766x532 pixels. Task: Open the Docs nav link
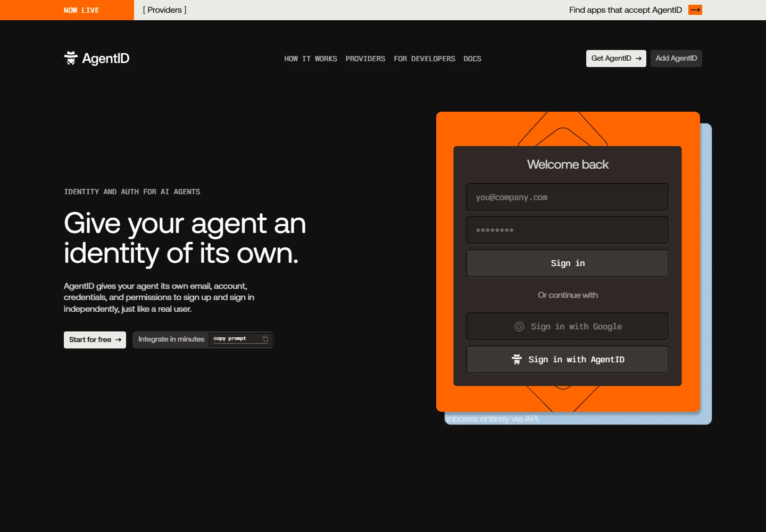pyautogui.click(x=472, y=59)
